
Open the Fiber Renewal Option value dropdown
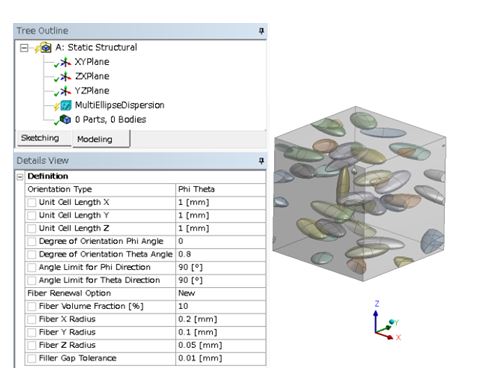pyautogui.click(x=220, y=293)
